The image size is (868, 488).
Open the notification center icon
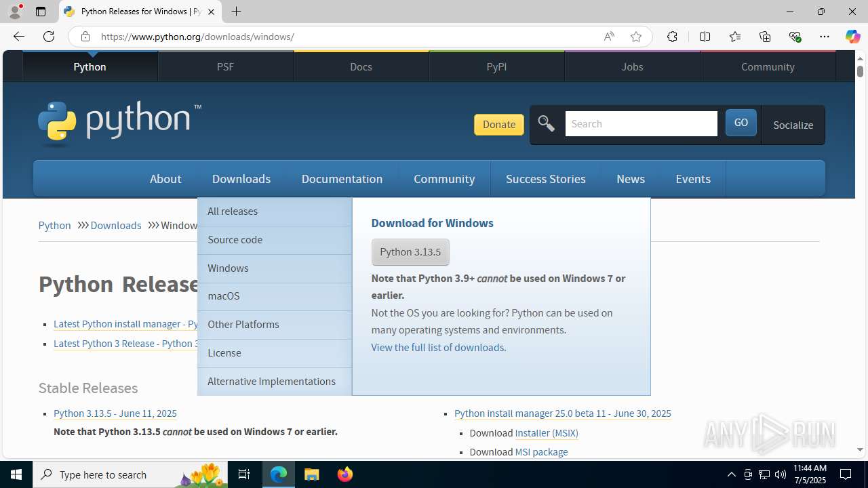(x=846, y=474)
